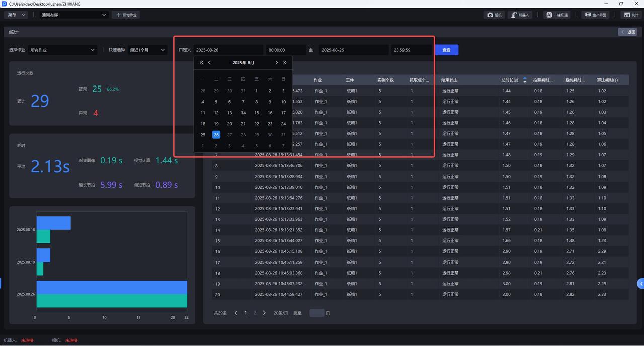Expand the right side panel arrow
This screenshot has width=644, height=346.
point(640,284)
